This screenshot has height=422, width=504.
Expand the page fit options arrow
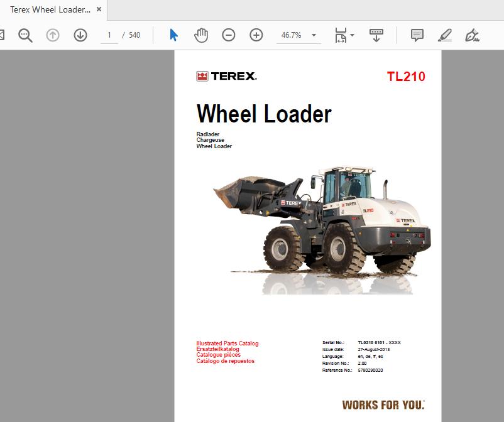(x=353, y=35)
